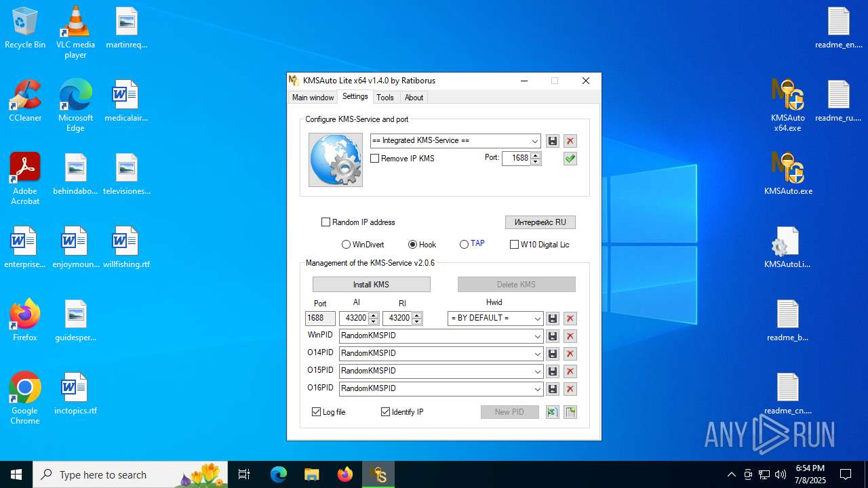Select VLC media player shortcut
This screenshot has height=488, width=868.
click(75, 32)
